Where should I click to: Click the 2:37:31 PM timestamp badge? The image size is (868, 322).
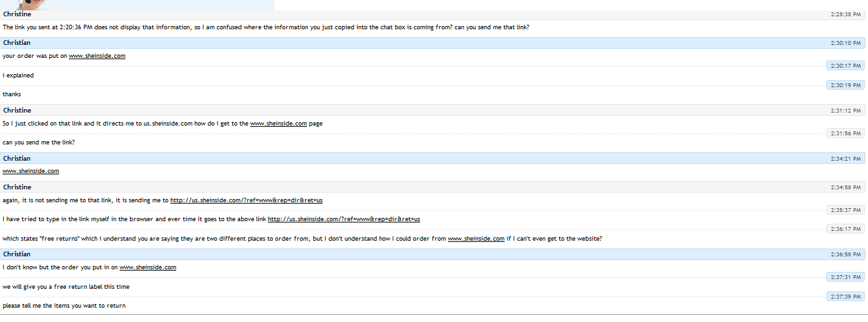point(845,277)
